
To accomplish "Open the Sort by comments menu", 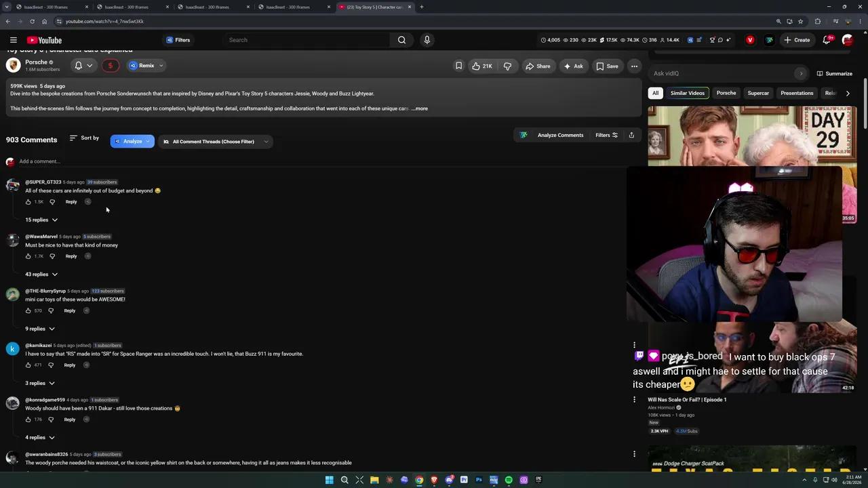I will click(84, 138).
